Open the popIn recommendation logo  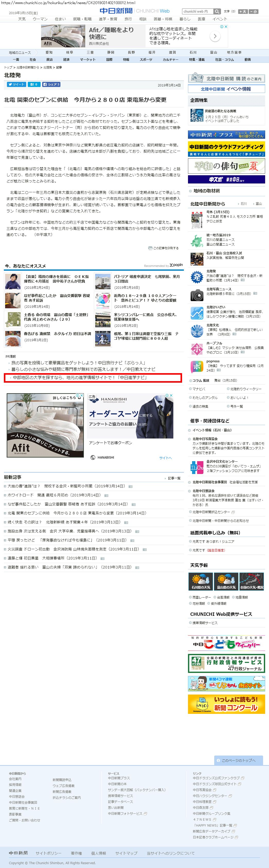coord(176,265)
